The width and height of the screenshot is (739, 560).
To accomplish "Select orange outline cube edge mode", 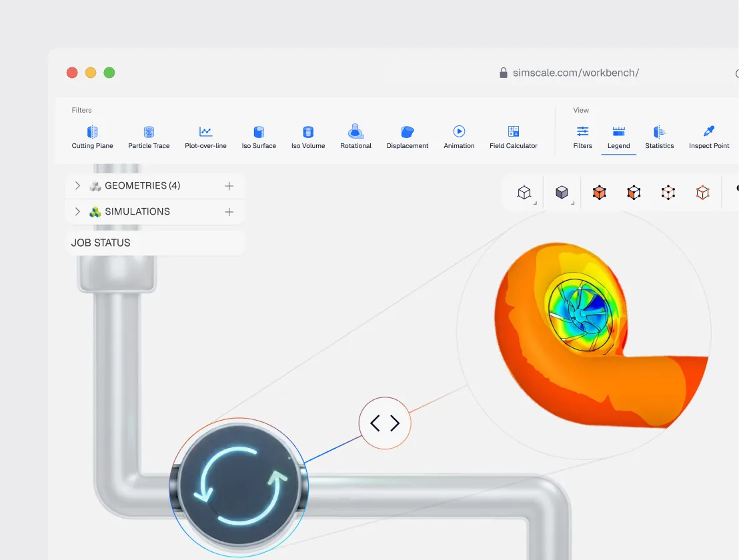I will [703, 193].
